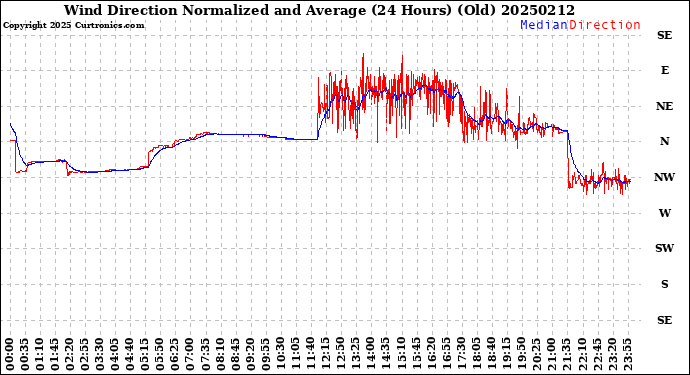Viewport: 690px width, 375px height.
Task: Click the W direction axis label
Action: click(664, 213)
